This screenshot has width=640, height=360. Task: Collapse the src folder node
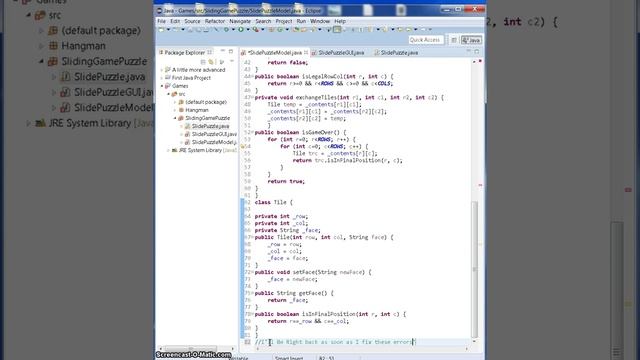click(x=168, y=94)
